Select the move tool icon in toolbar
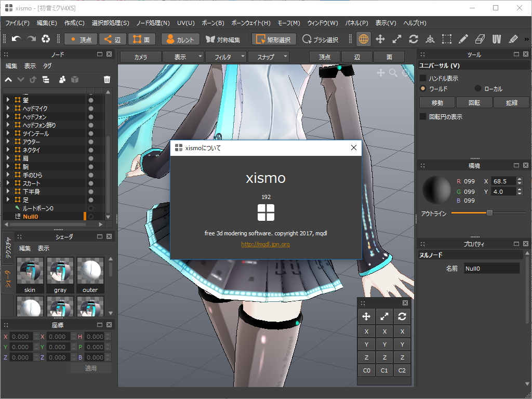This screenshot has height=399, width=532. pos(380,39)
